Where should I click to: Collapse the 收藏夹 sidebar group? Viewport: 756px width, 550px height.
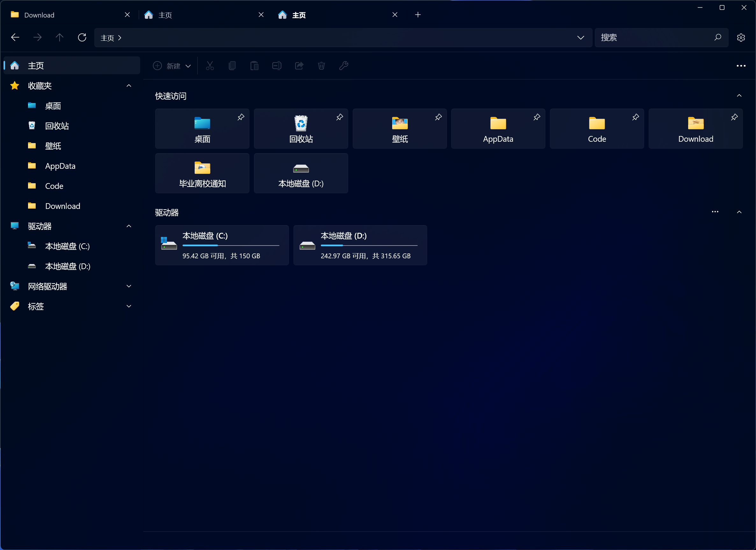click(x=129, y=86)
